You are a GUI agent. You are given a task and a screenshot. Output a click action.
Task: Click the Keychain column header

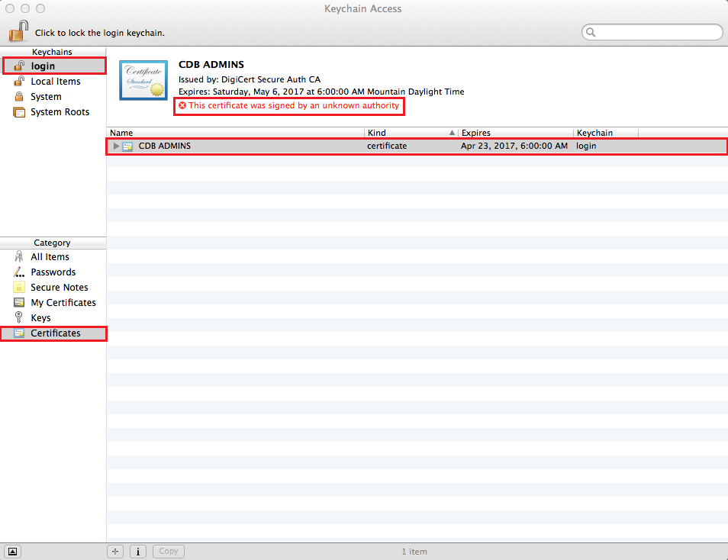[605, 133]
